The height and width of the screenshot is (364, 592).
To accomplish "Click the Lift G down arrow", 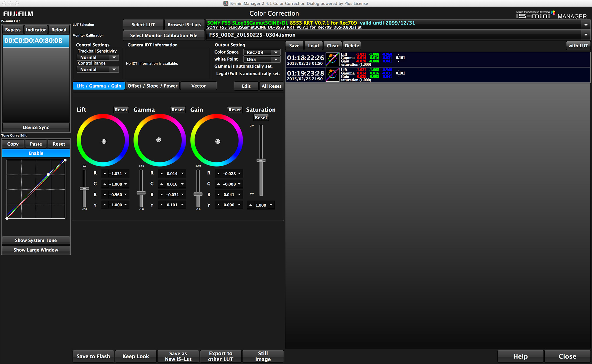I will pyautogui.click(x=126, y=184).
